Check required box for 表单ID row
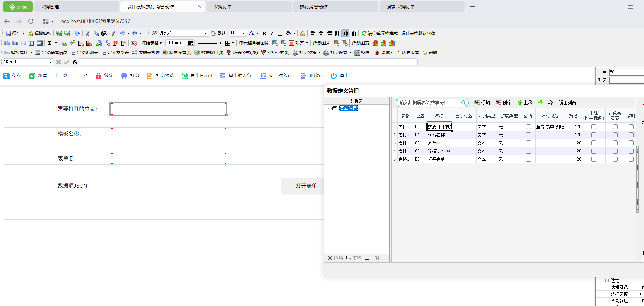Image resolution: width=644 pixels, height=306 pixels. [x=529, y=143]
